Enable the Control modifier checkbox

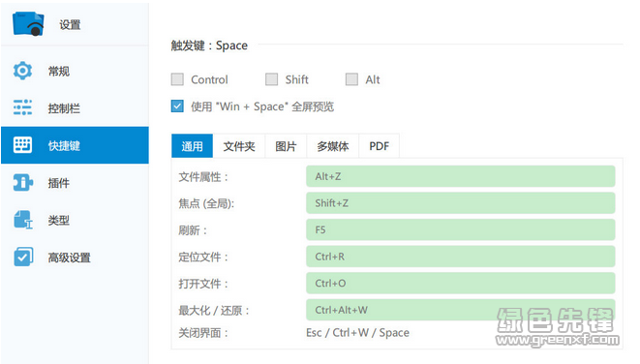coord(177,79)
